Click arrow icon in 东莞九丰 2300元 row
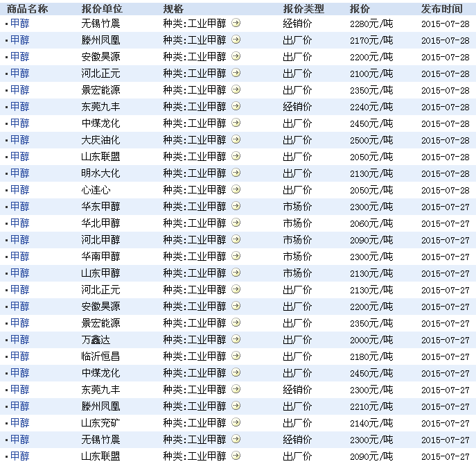This screenshot has width=476, height=464. [236, 389]
